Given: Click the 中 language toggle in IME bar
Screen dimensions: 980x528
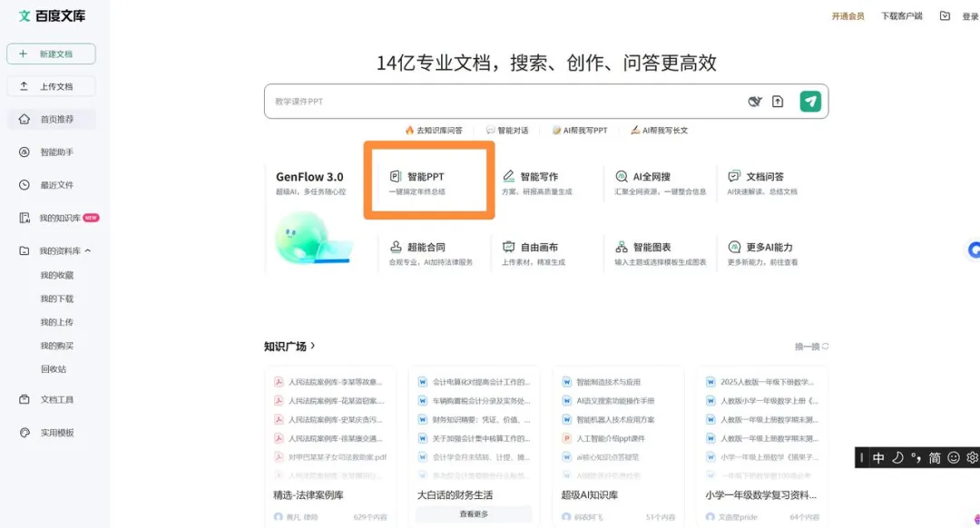Looking at the screenshot, I should pyautogui.click(x=878, y=458).
